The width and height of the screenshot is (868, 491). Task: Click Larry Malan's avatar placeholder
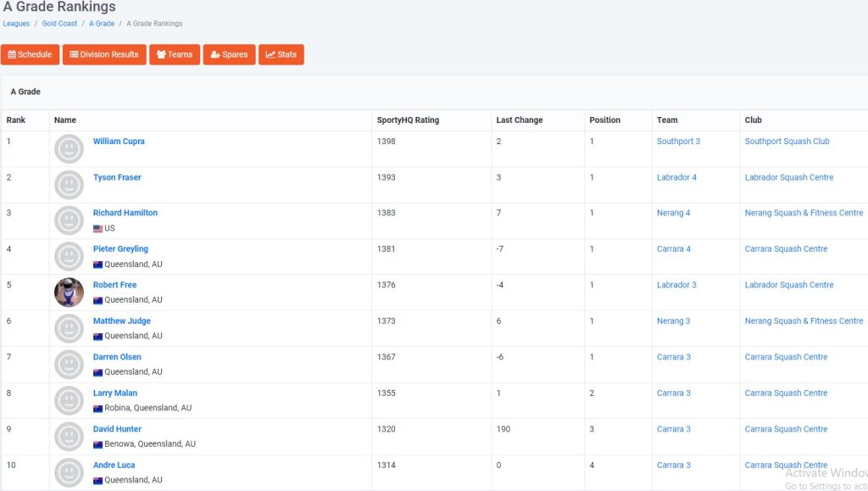click(x=70, y=400)
